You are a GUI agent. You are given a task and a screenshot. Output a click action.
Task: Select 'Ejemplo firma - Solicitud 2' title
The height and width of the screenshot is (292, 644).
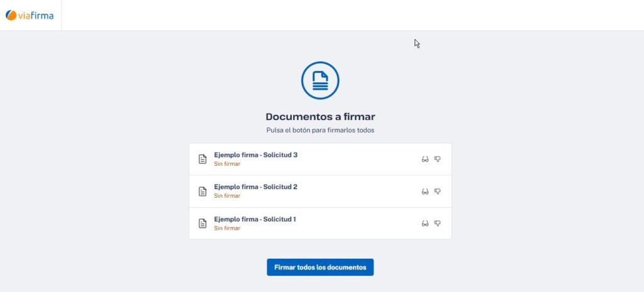(255, 187)
